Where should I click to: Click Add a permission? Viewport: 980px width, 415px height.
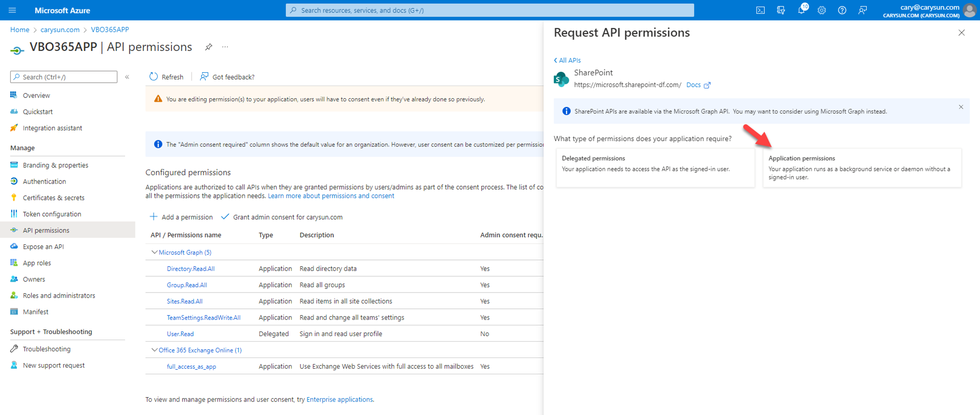(181, 217)
